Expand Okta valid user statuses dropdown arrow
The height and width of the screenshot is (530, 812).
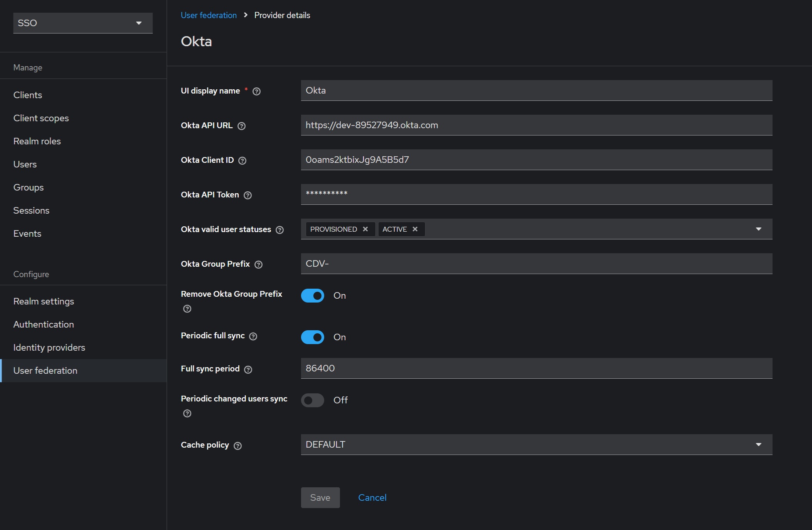pyautogui.click(x=758, y=229)
